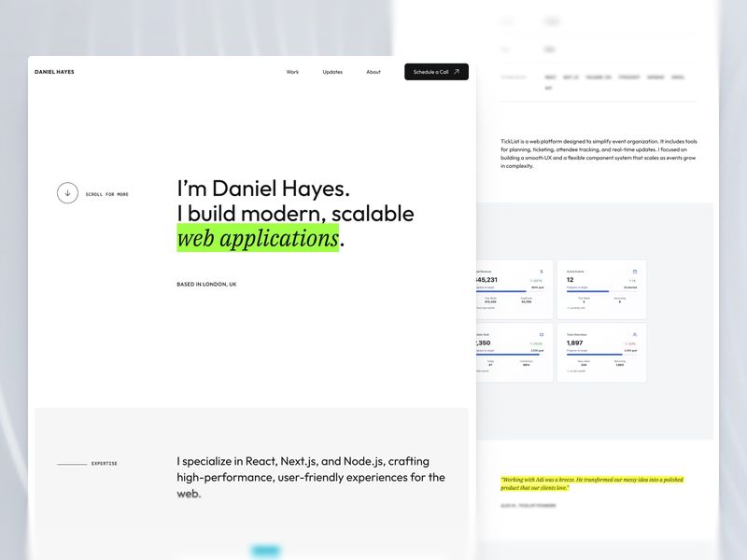
Task: Click the SCROLL FOR MORE label
Action: click(107, 194)
